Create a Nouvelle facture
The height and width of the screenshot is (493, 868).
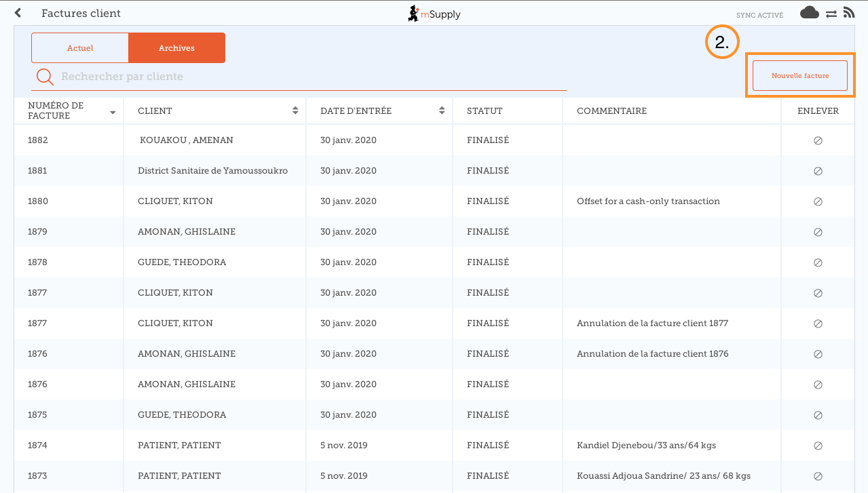(x=799, y=76)
